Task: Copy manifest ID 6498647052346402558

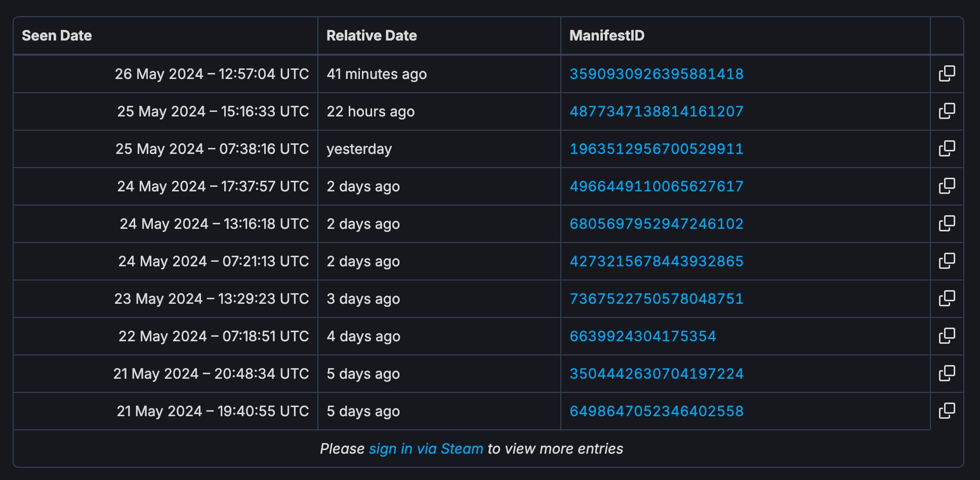Action: coord(947,411)
